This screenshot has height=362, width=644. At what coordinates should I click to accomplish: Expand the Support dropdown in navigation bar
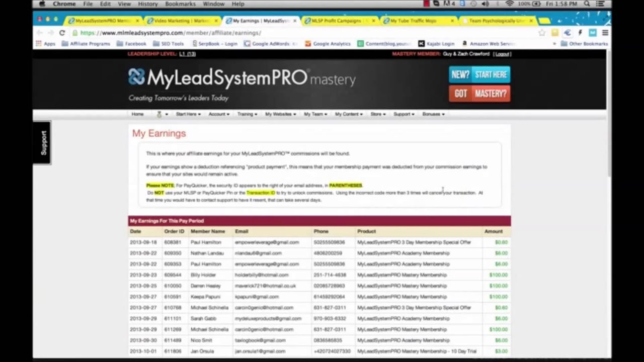[x=404, y=114]
